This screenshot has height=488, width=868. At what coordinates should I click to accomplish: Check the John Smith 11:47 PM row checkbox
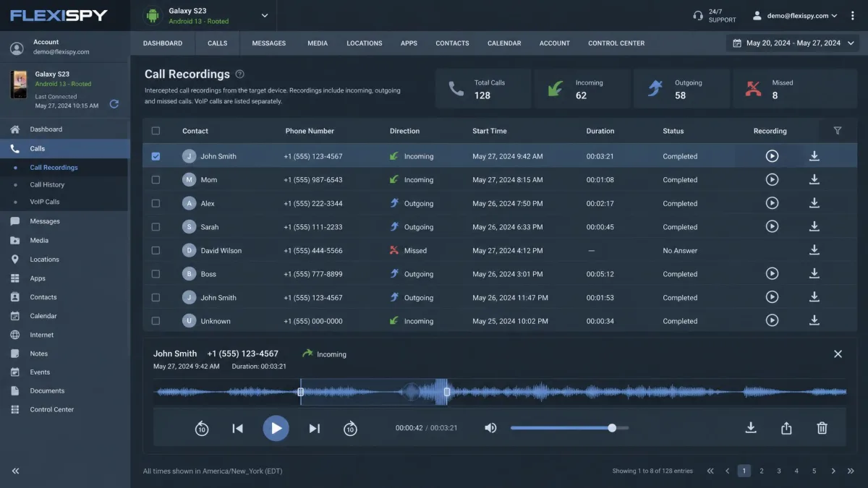(x=156, y=297)
